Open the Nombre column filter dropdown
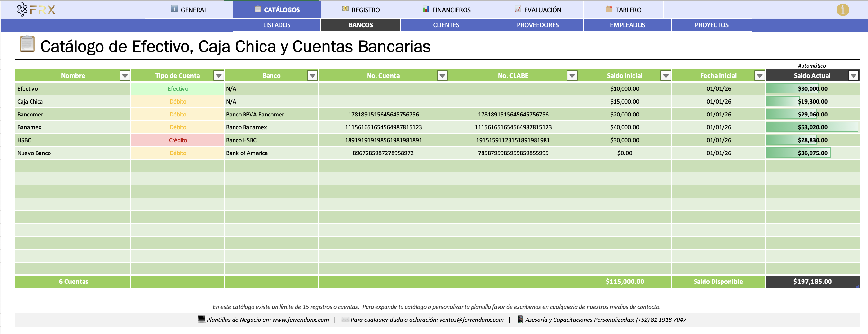Screen dimensions: 868x334 click(125, 76)
